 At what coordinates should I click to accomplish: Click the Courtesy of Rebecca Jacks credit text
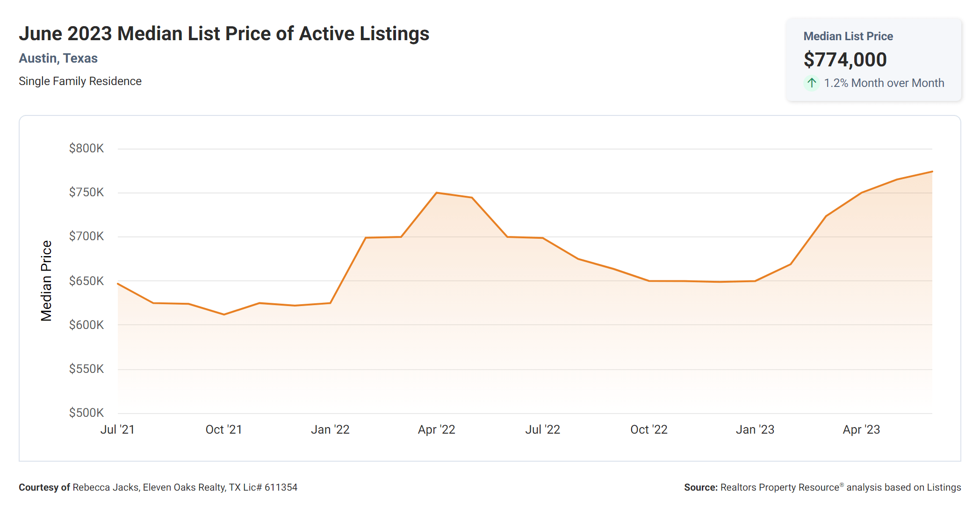(x=158, y=487)
